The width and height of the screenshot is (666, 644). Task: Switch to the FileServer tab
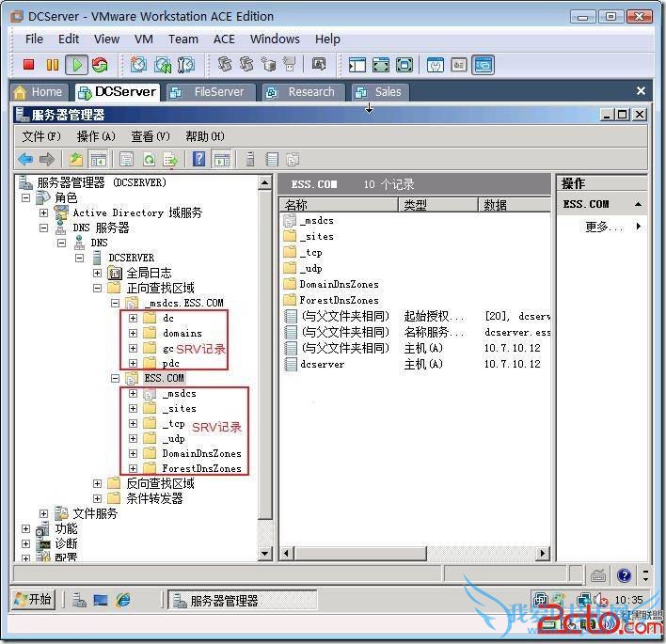212,92
